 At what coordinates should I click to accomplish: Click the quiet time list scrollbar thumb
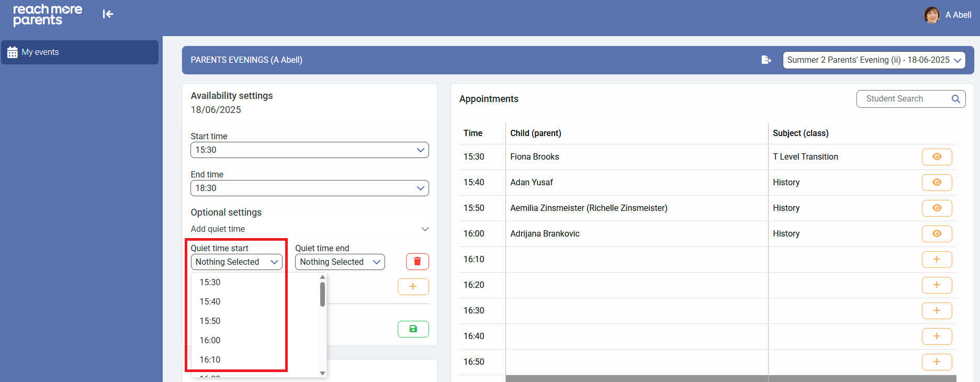322,294
